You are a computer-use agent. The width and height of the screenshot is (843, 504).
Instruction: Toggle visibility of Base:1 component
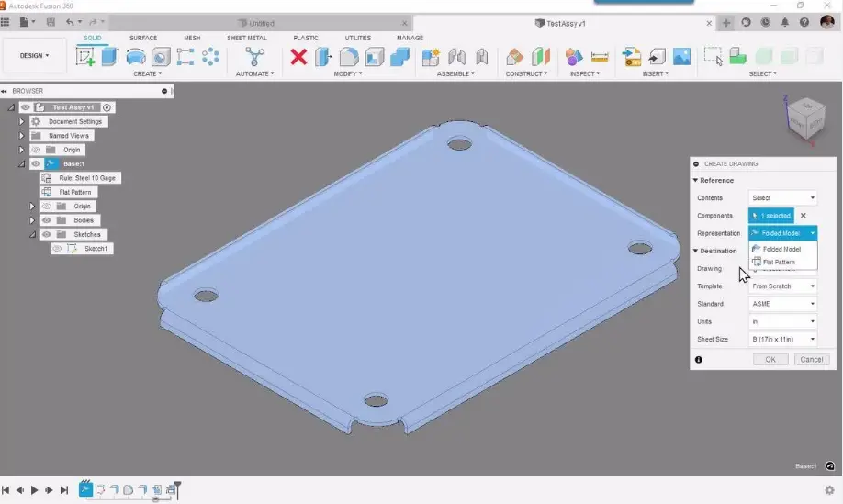coord(36,164)
